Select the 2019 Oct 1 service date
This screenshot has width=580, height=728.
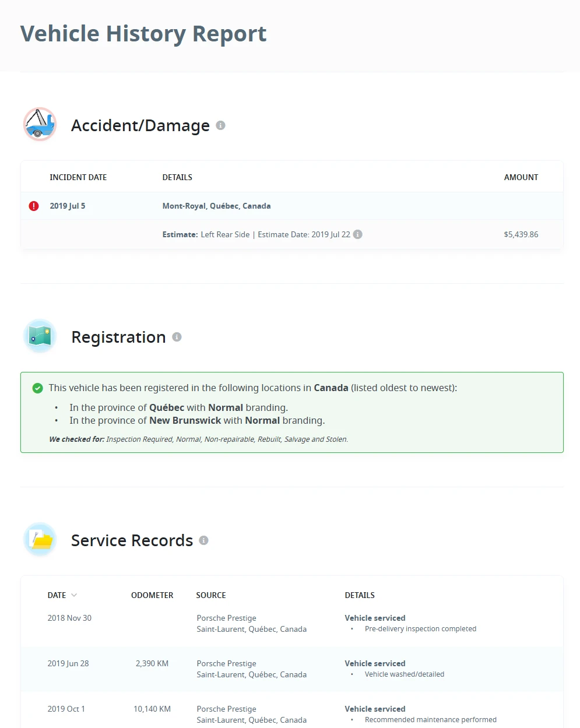[66, 709]
